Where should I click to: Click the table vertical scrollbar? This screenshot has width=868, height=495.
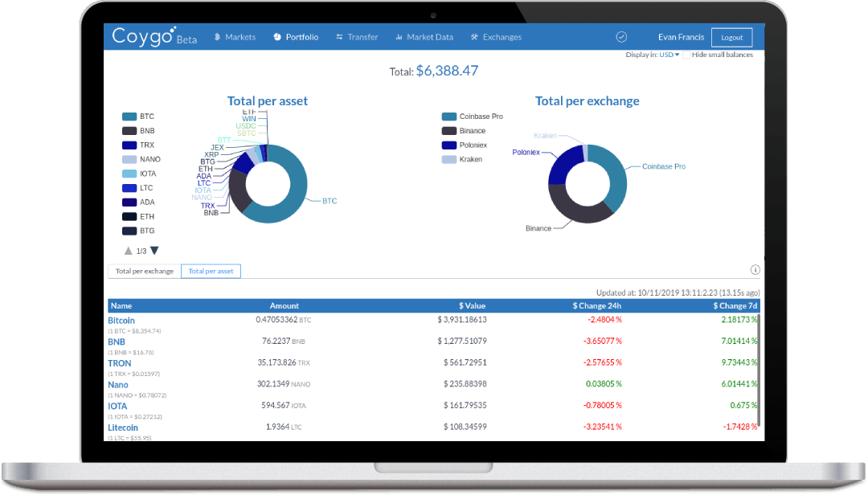(759, 370)
